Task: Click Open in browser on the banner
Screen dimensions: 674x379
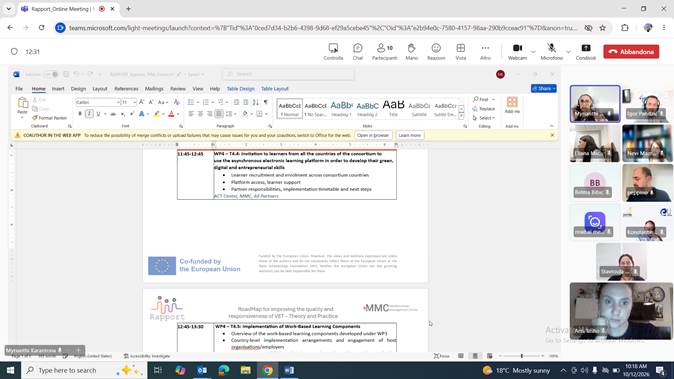Action: click(373, 135)
